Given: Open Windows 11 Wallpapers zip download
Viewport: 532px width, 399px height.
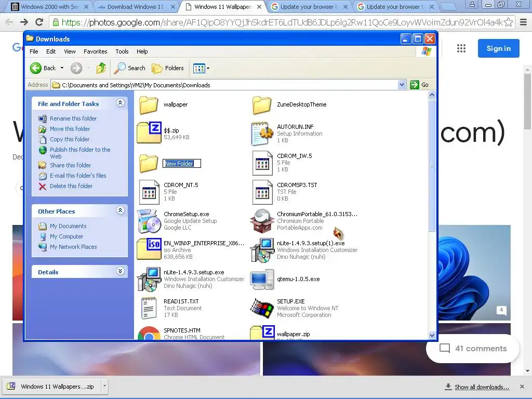Looking at the screenshot, I should click(51, 386).
